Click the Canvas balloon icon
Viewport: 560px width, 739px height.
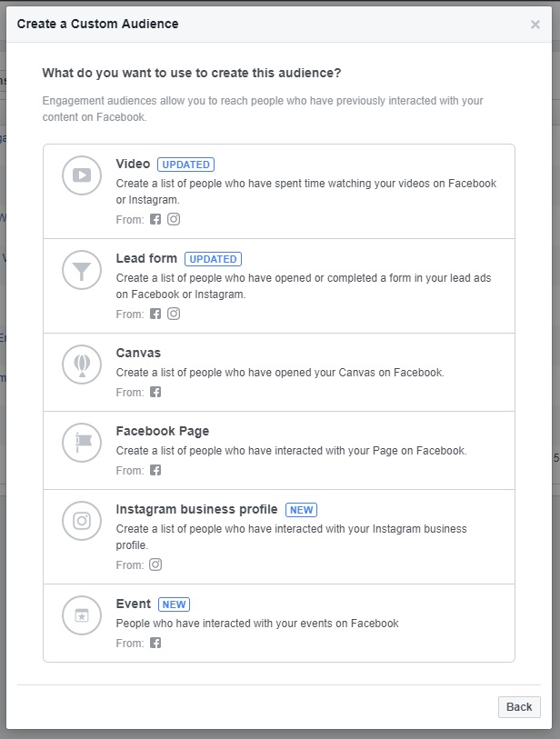pos(82,365)
